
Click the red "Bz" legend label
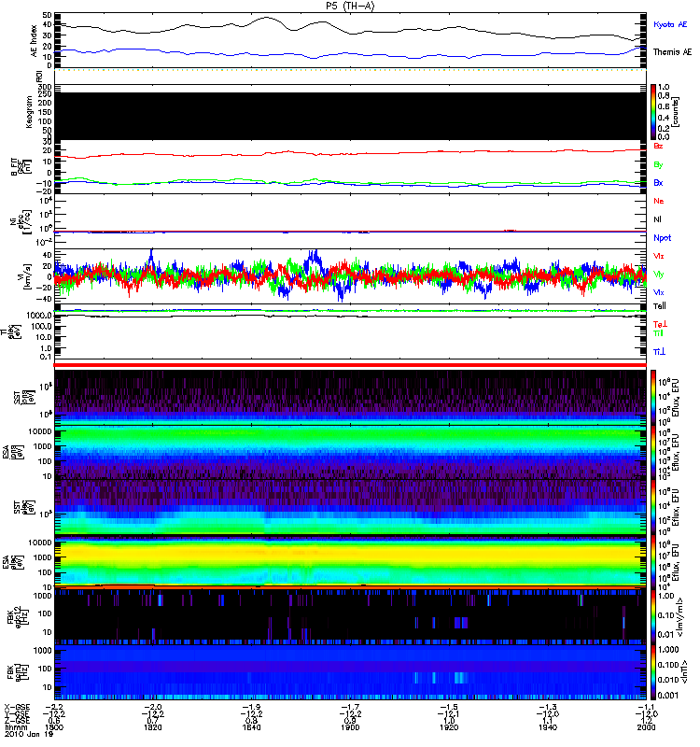[x=658, y=146]
